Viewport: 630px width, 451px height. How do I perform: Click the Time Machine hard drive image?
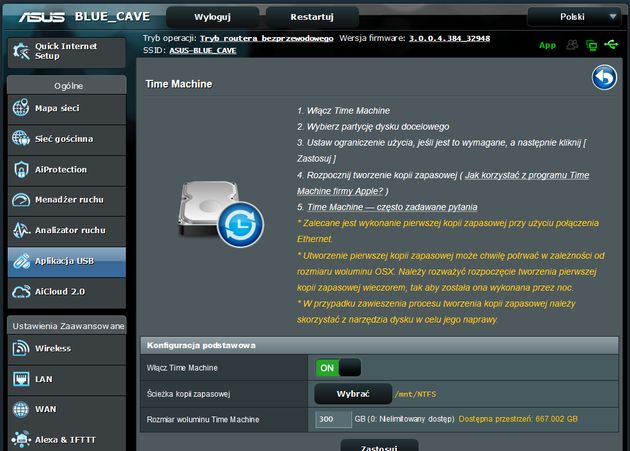pyautogui.click(x=221, y=213)
